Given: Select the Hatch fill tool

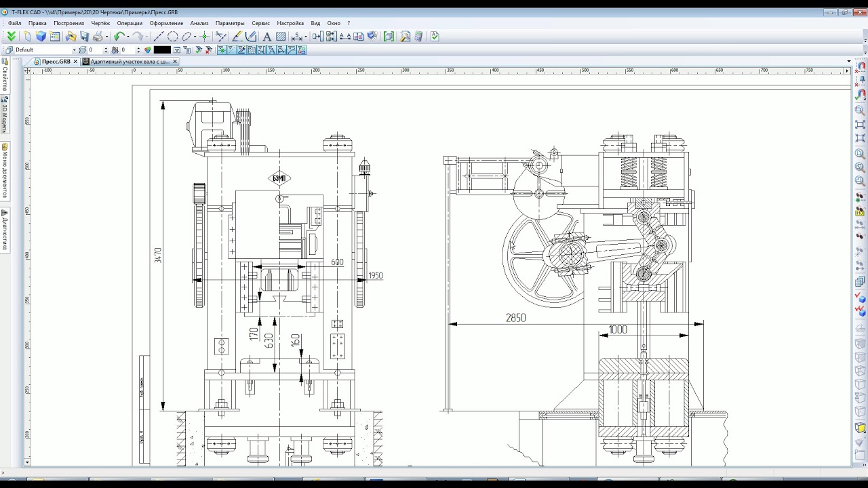Looking at the screenshot, I should (281, 37).
